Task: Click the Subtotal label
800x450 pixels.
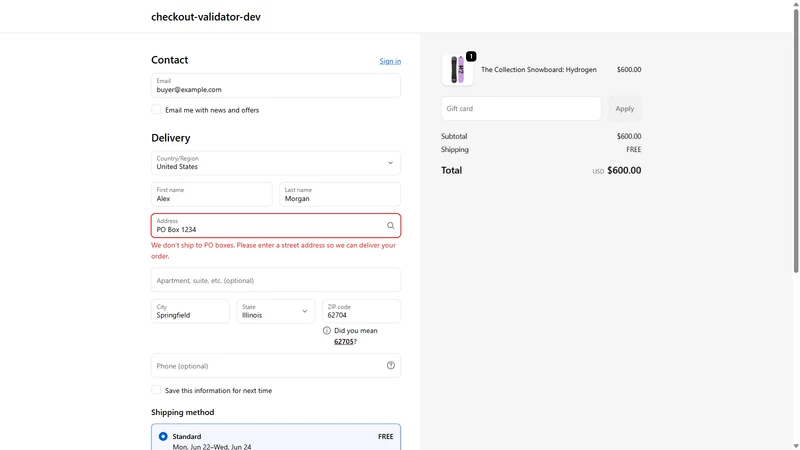Action: tap(454, 136)
